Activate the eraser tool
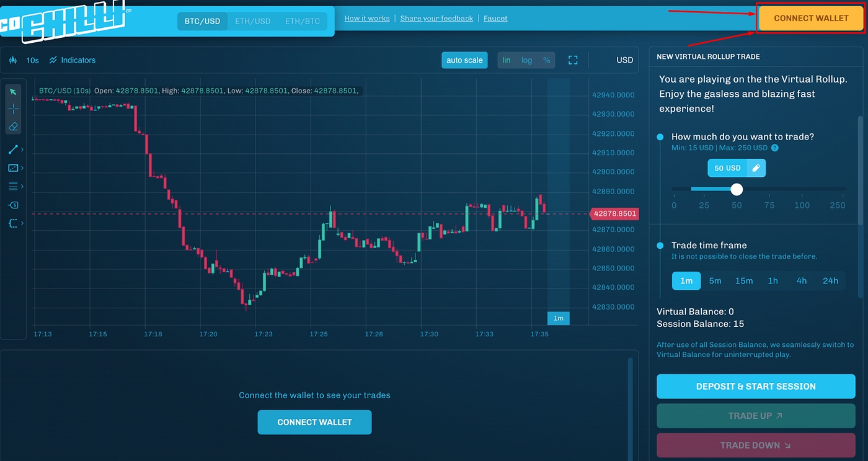 [13, 127]
